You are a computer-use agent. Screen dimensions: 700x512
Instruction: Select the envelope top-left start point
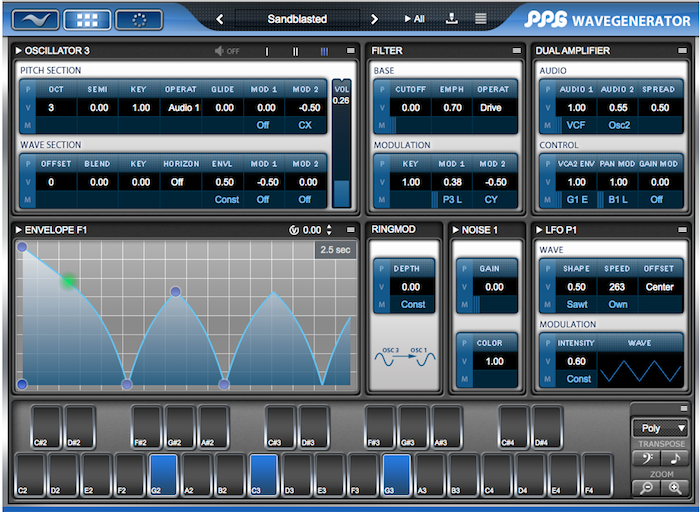pos(22,247)
